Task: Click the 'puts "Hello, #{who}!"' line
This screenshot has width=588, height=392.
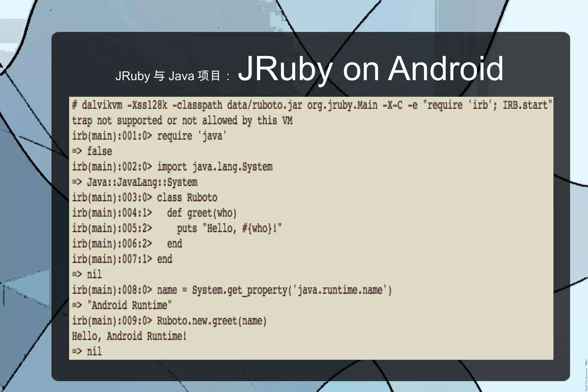Action: [x=177, y=228]
